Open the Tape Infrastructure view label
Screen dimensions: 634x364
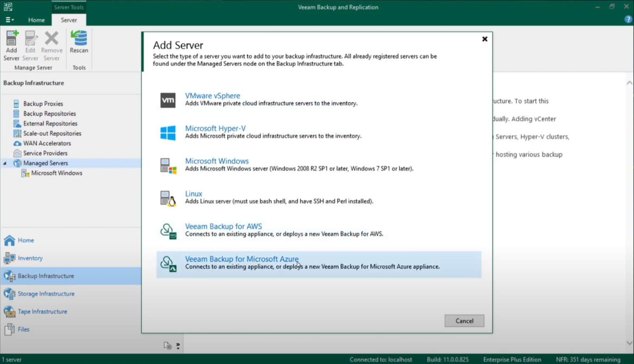[42, 312]
